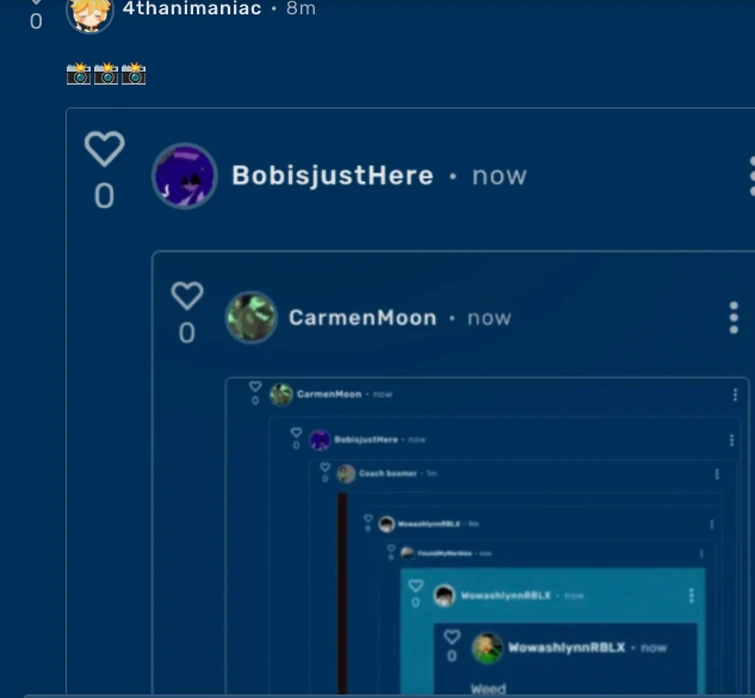Open 4thanimaniac's blonde character avatar
The width and height of the screenshot is (755, 698).
[x=90, y=12]
